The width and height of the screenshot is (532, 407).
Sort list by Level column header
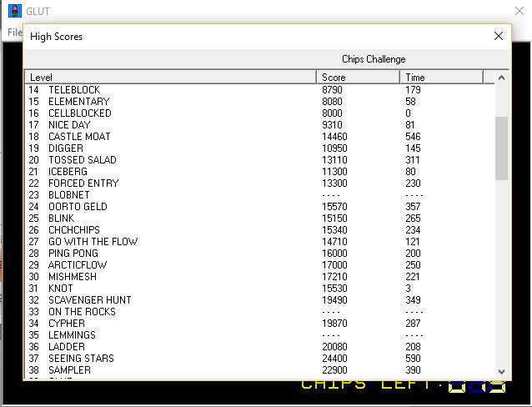171,78
